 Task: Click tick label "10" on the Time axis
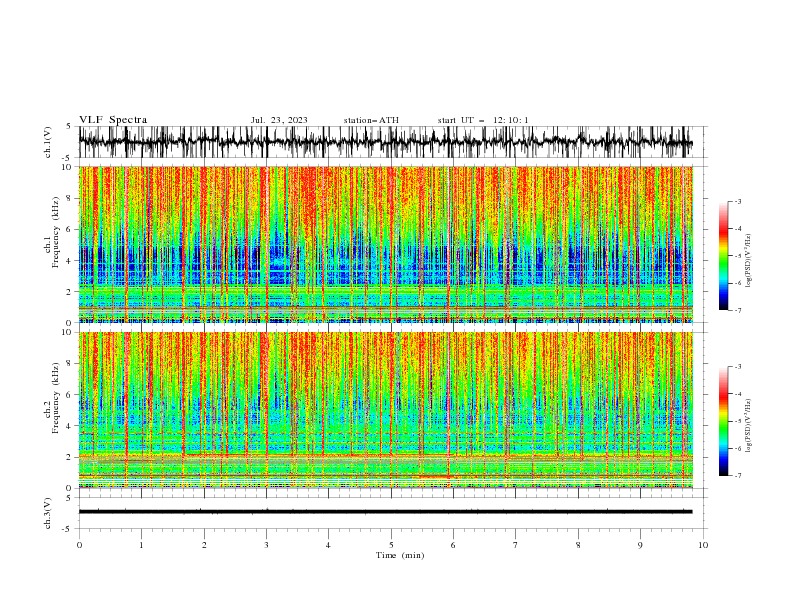(x=703, y=545)
